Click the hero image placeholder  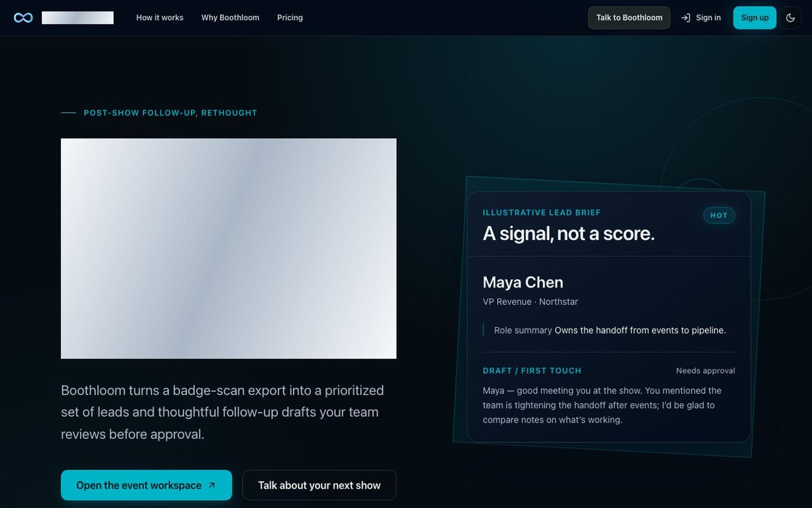click(229, 248)
